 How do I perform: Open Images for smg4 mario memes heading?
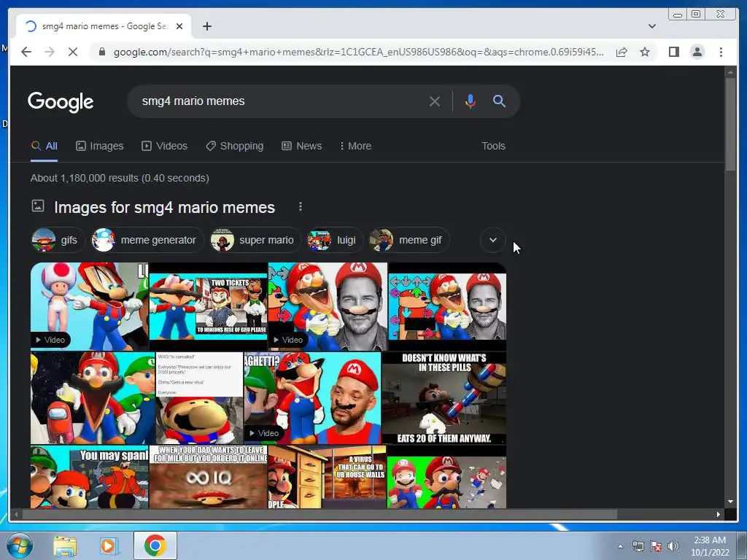click(164, 207)
